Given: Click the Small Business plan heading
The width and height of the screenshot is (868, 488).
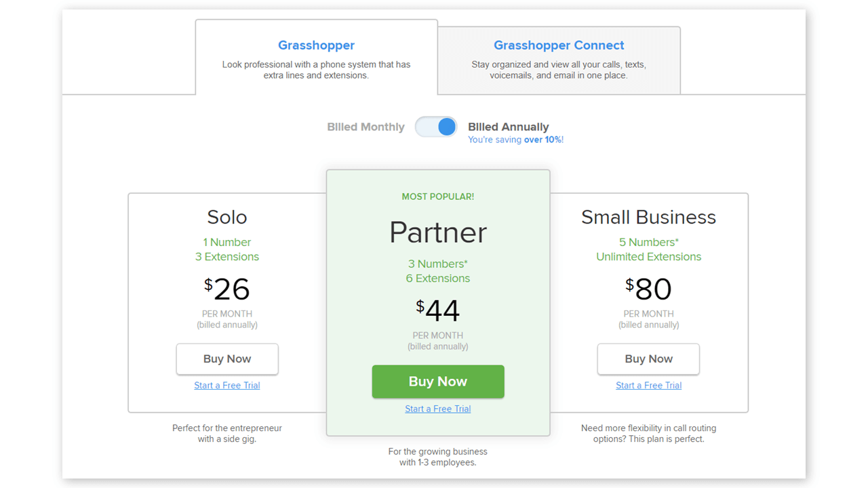Looking at the screenshot, I should click(x=649, y=217).
